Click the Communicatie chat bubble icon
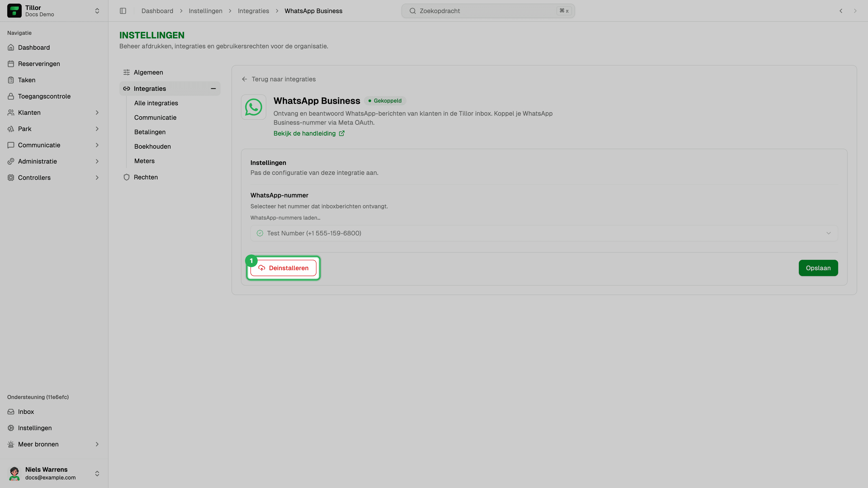Viewport: 868px width, 488px height. pos(11,145)
